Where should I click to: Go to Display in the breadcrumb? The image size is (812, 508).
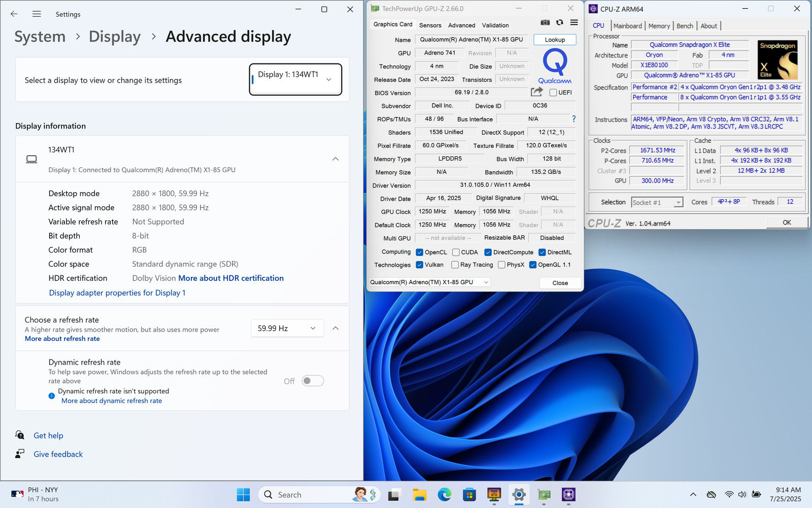(115, 37)
